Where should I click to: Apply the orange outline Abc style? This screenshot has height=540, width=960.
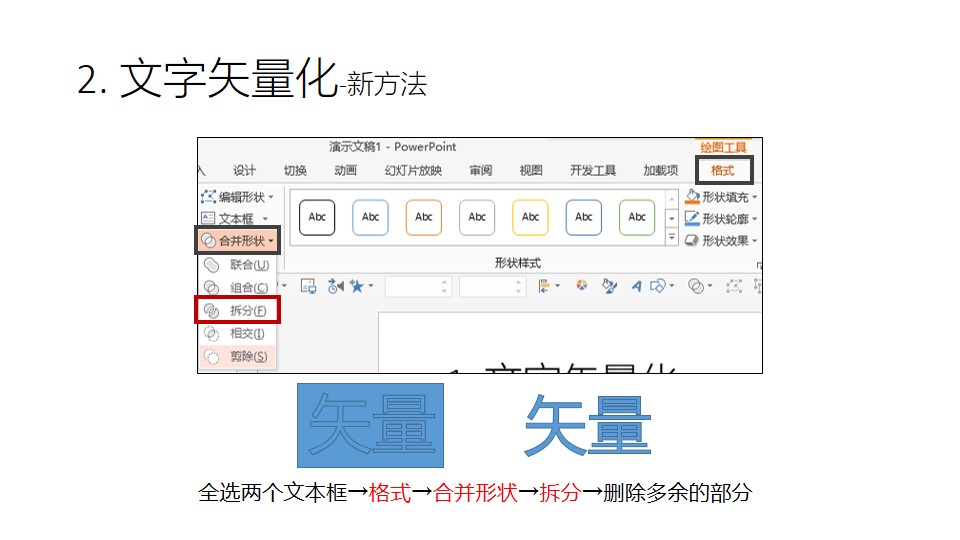424,217
